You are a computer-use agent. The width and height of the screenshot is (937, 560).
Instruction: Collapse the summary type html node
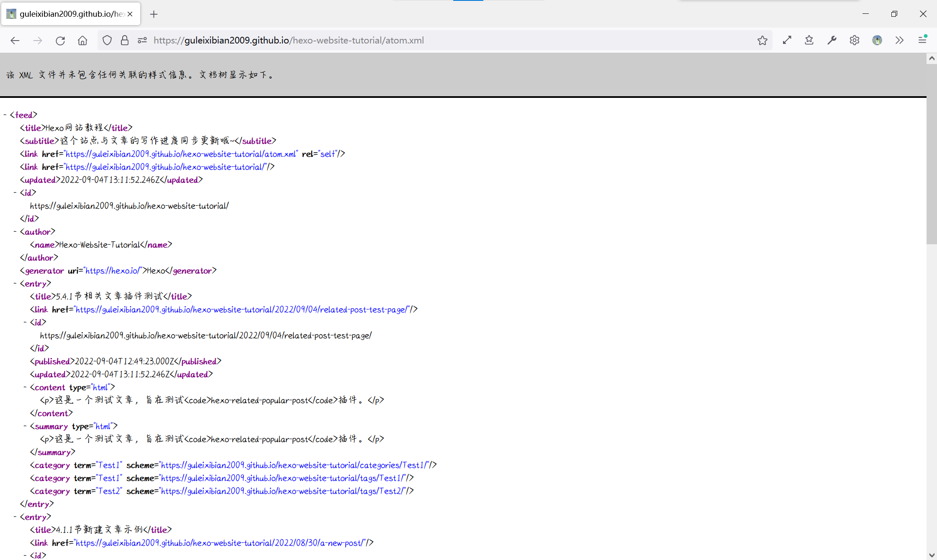(25, 426)
